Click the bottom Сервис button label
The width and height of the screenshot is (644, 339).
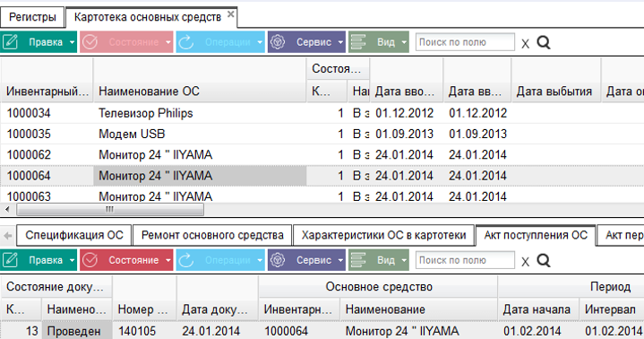[313, 260]
